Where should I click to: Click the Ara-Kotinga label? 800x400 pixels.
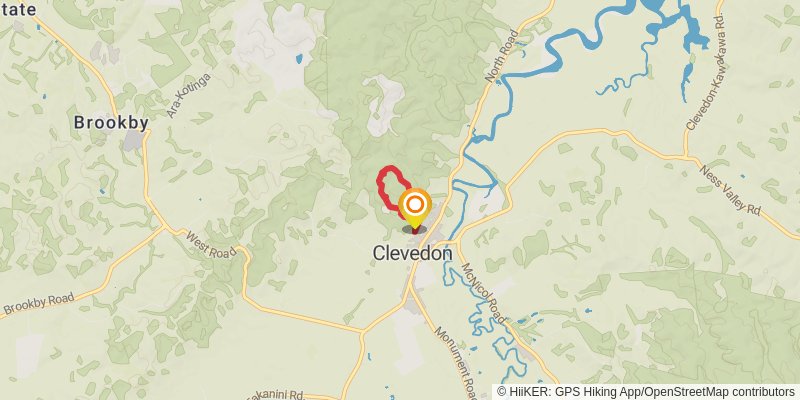(189, 95)
